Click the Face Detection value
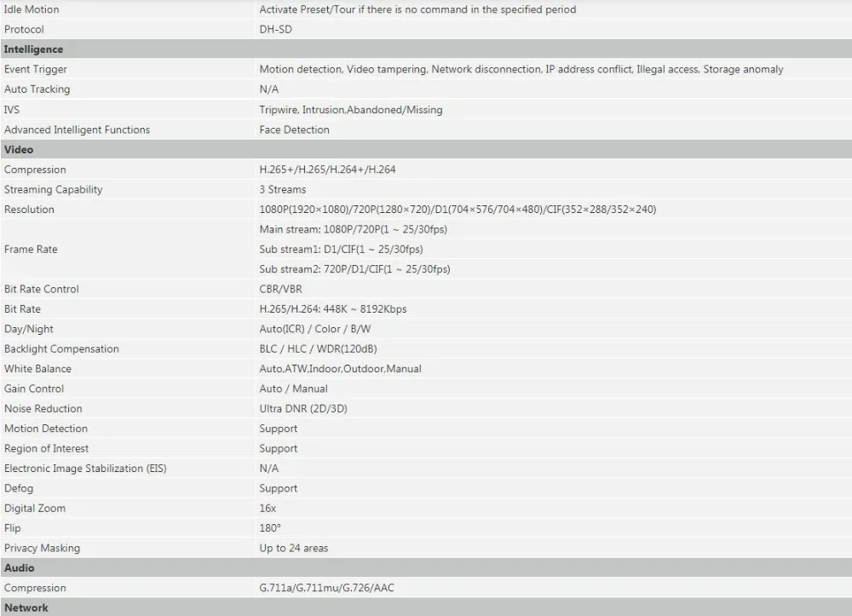Image resolution: width=852 pixels, height=616 pixels. [295, 130]
